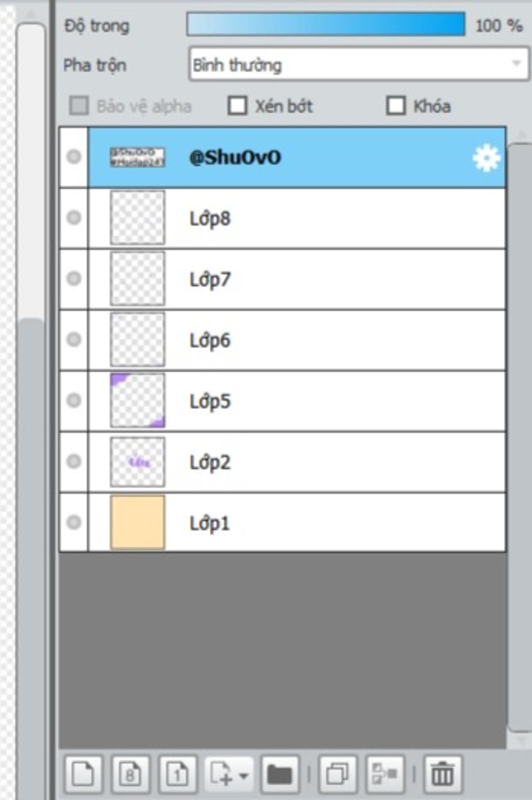Duplicate the selected layer
This screenshot has height=800, width=532.
coord(338,774)
